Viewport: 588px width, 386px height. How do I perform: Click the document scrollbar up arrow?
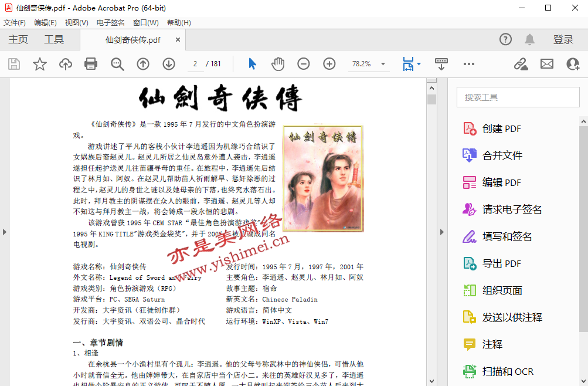tap(431, 88)
